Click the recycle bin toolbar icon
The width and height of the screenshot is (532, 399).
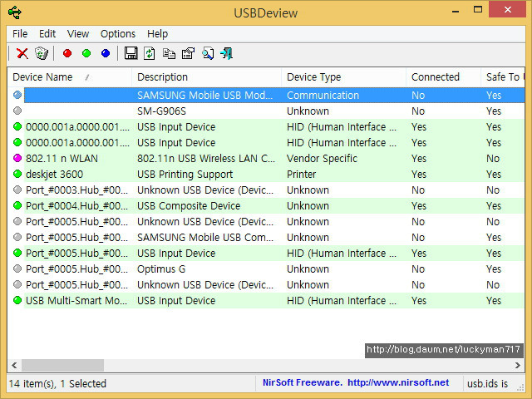pos(42,53)
